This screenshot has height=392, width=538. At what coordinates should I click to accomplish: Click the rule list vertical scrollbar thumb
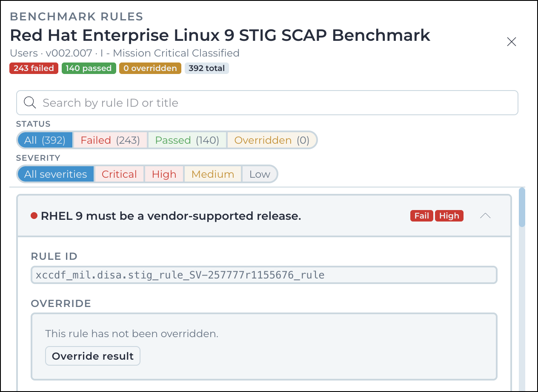point(522,207)
